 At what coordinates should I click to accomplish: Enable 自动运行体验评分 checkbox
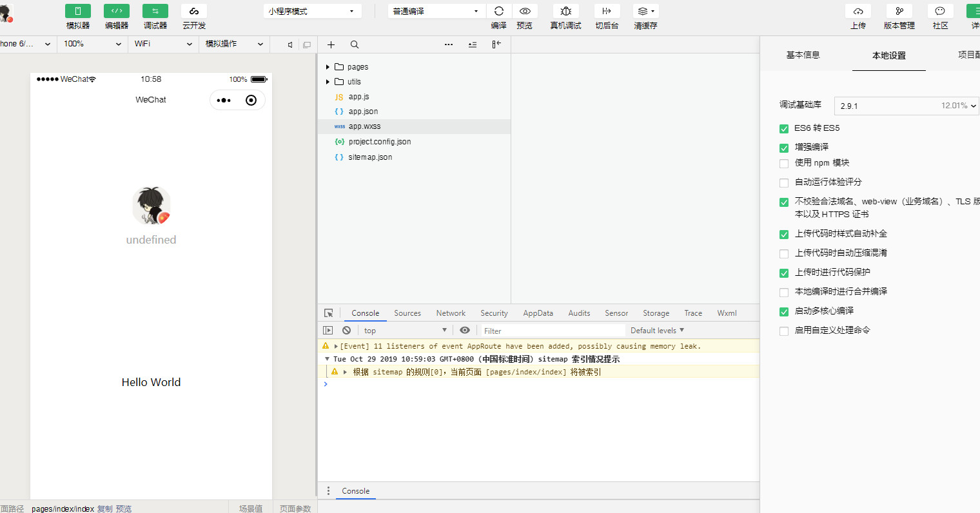[x=784, y=183]
